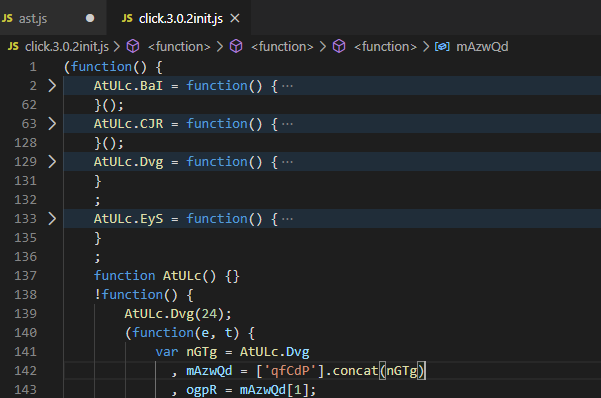Click 'function AtULc() {}' declaration on line 137

(x=167, y=276)
